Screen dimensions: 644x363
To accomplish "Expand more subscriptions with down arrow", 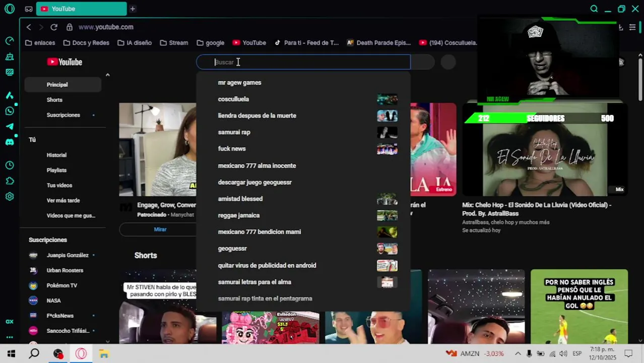I will click(107, 341).
